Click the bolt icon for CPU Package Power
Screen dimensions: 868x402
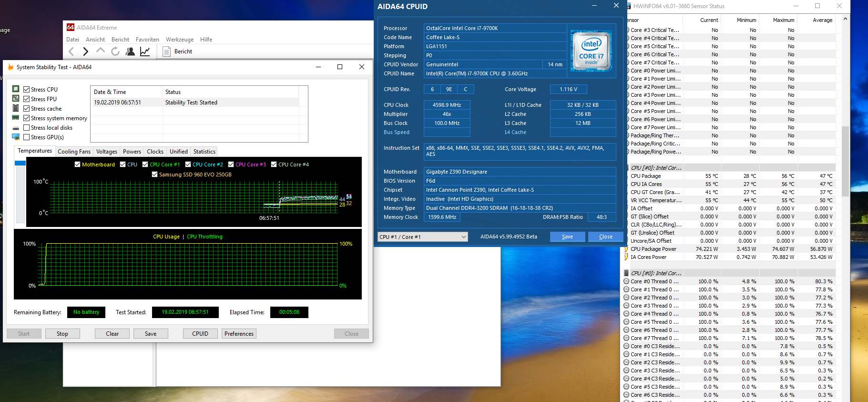626,249
